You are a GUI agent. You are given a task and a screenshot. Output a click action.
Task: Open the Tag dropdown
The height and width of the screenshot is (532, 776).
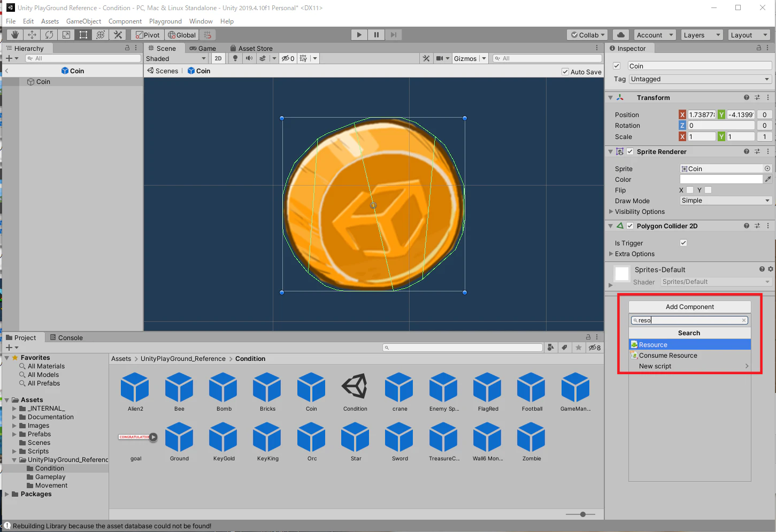[701, 79]
